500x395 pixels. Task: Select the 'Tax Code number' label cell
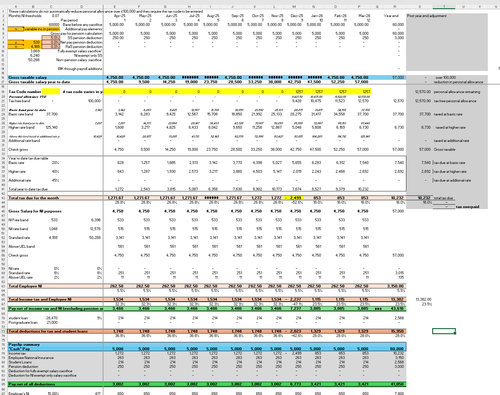[x=25, y=91]
